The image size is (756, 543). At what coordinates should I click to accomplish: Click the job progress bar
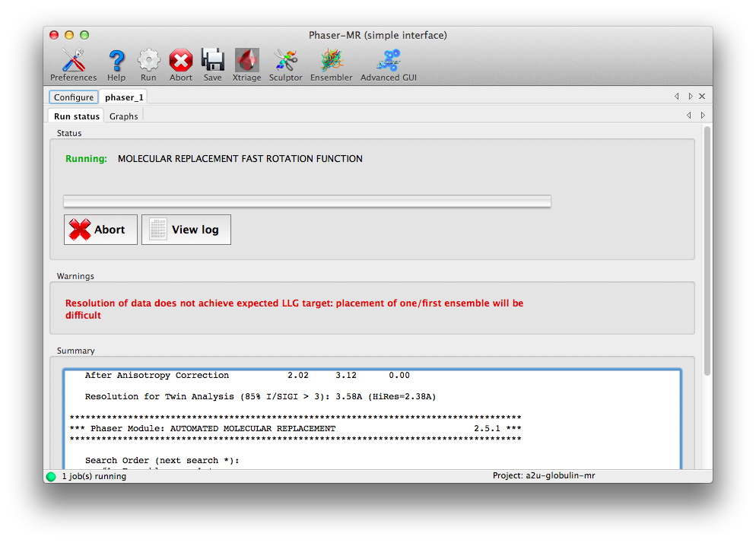(307, 202)
